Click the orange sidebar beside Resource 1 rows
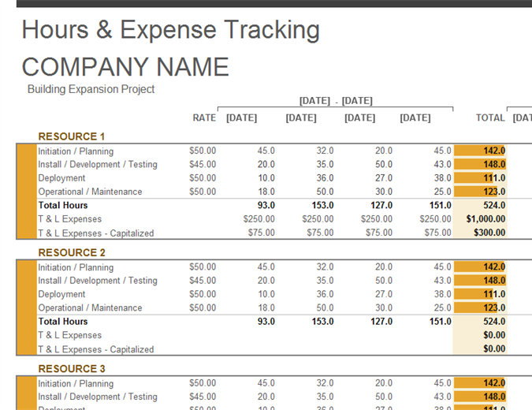Screen dimensions: 532x410 point(26,191)
